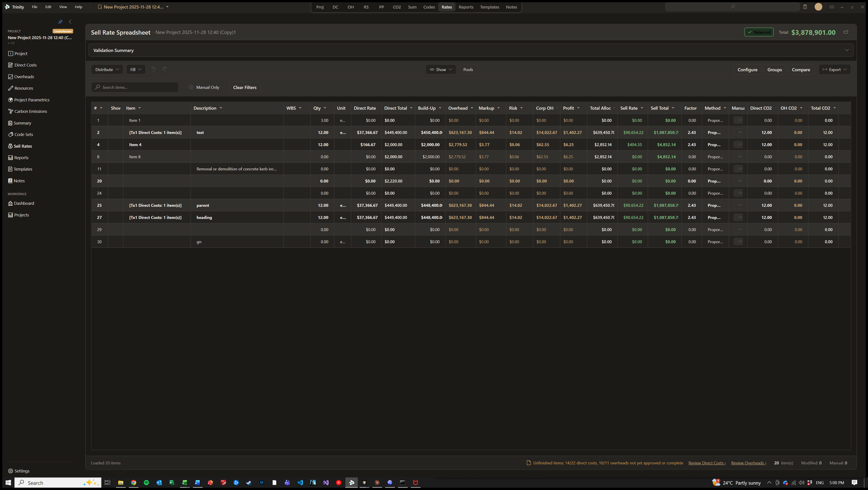The image size is (868, 490).
Task: Open the Item column filter arrow
Action: pos(139,108)
